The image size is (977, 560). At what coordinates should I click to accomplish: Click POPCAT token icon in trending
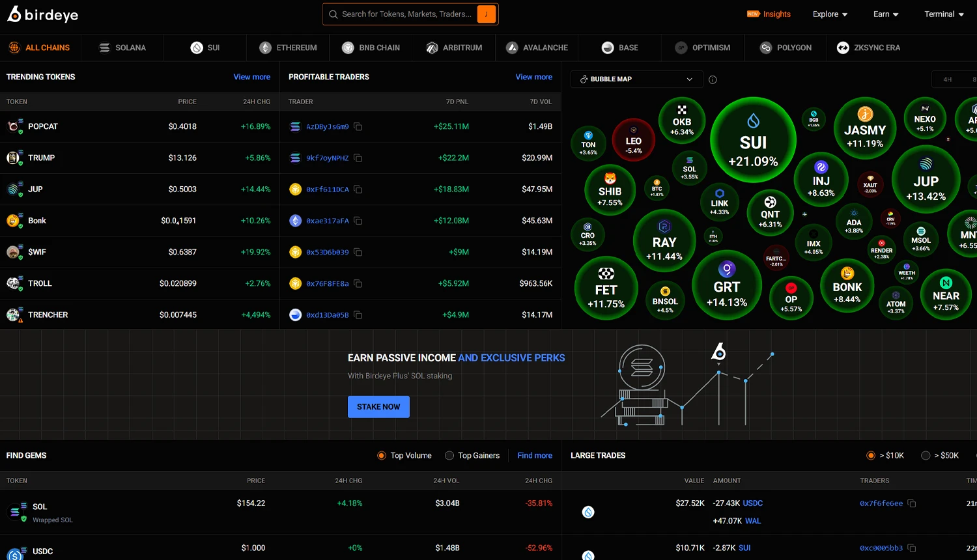[x=14, y=126]
